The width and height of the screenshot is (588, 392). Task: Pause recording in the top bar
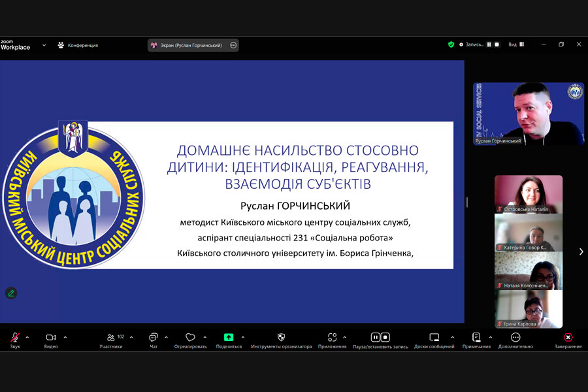click(x=489, y=44)
